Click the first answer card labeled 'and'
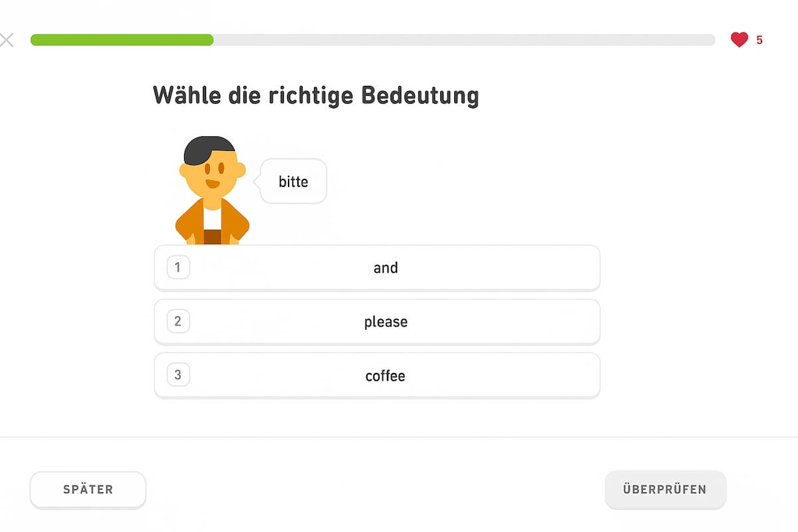This screenshot has width=798, height=532. point(376,267)
